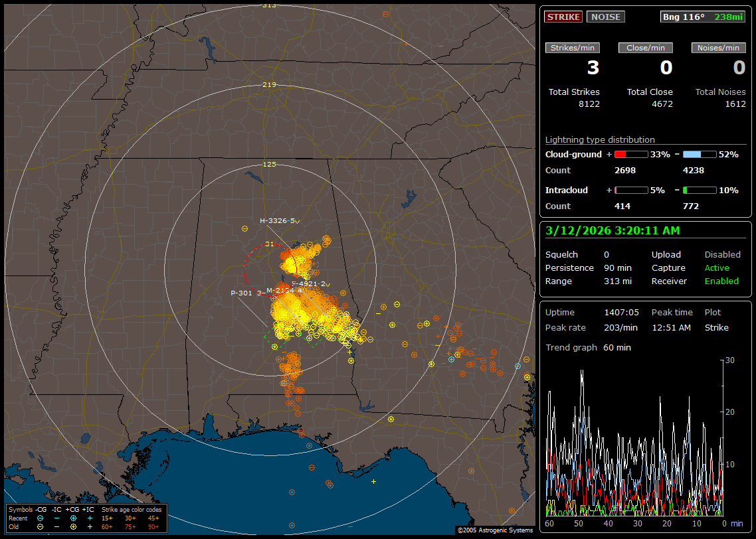Select storm cell label P-301
Image resolution: width=756 pixels, height=539 pixels.
pos(241,293)
